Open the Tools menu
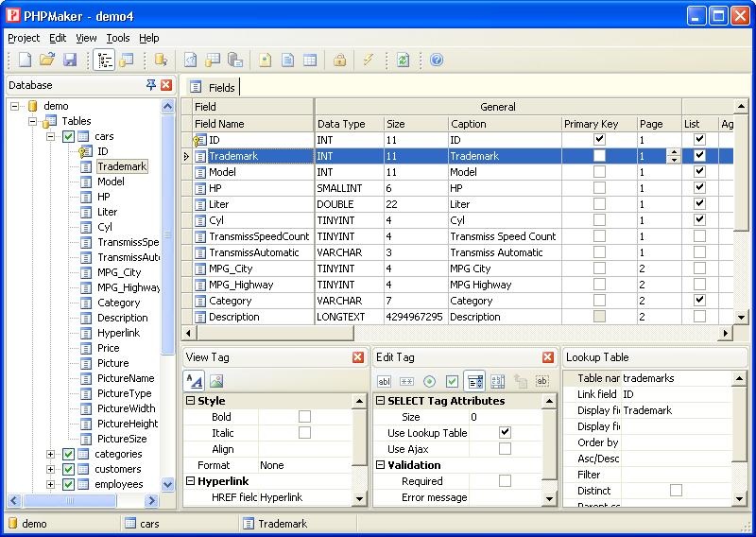The height and width of the screenshot is (537, 756). click(117, 38)
